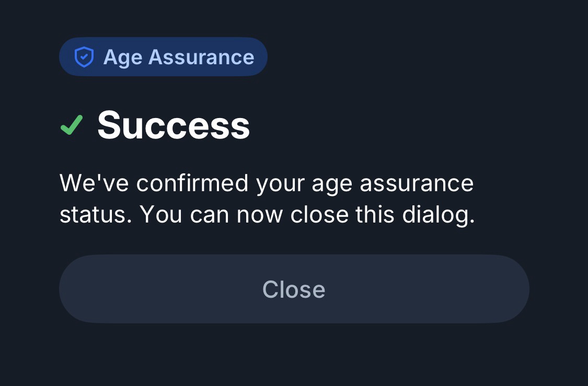588x386 pixels.
Task: Click the shield icon in the badge
Action: (84, 57)
